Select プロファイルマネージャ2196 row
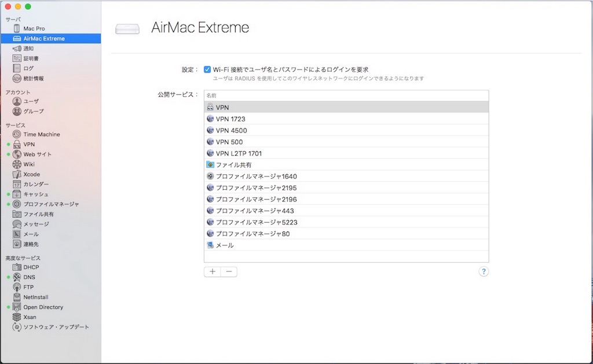 [x=346, y=199]
